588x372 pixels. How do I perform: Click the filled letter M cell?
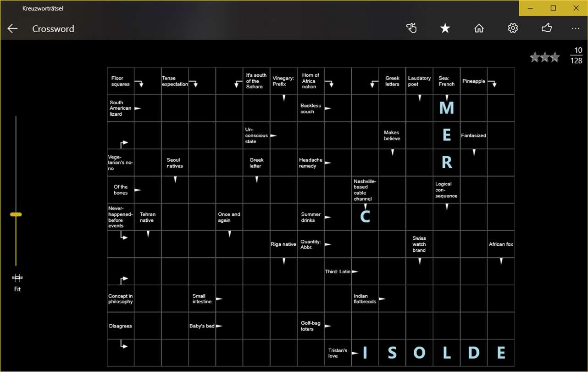pos(446,108)
